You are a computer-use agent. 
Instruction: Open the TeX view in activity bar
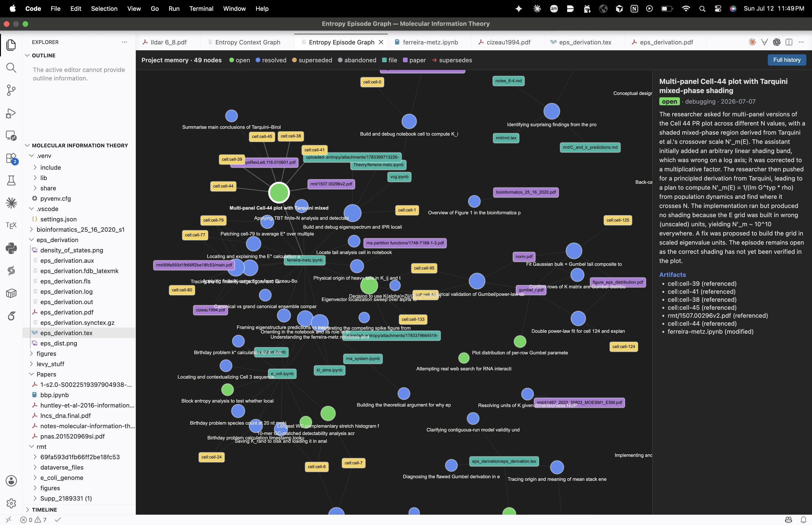11,225
